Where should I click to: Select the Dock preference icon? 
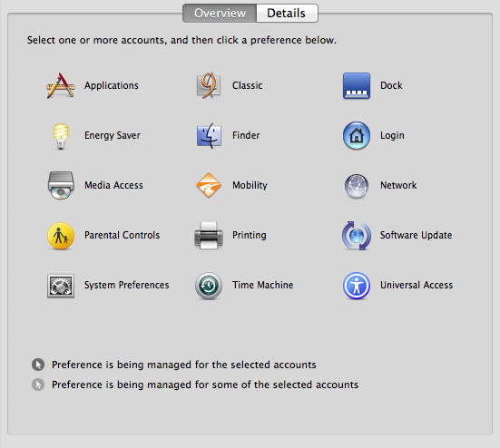[x=357, y=86]
